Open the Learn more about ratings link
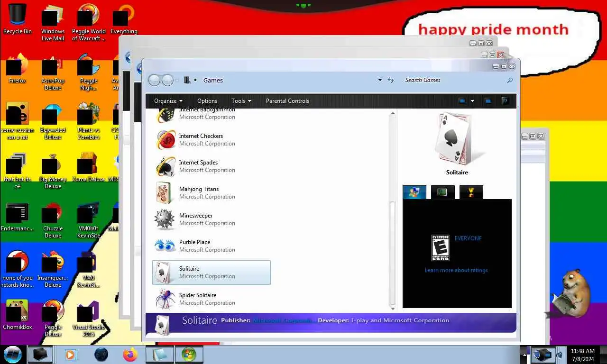Viewport: 607px width, 364px height. (456, 270)
